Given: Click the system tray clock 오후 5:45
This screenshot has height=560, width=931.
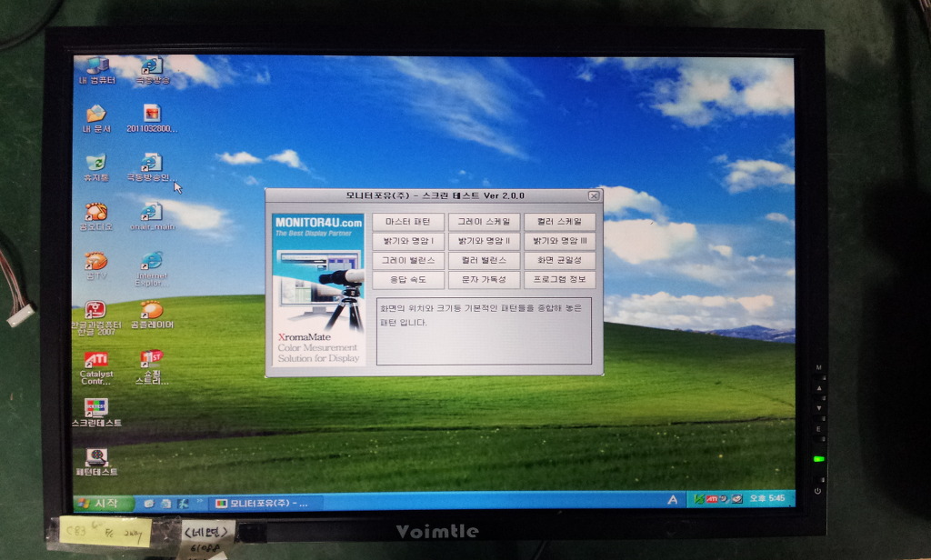Looking at the screenshot, I should 767,498.
